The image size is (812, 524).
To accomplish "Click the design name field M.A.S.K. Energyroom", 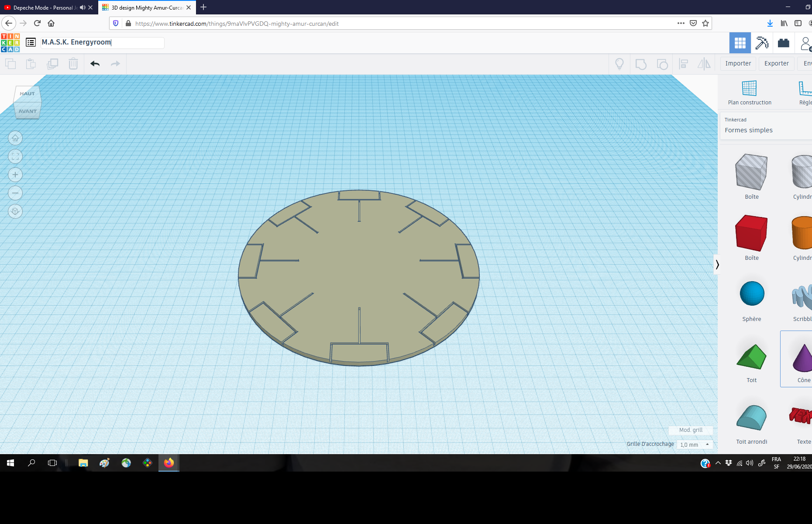I will pyautogui.click(x=102, y=42).
